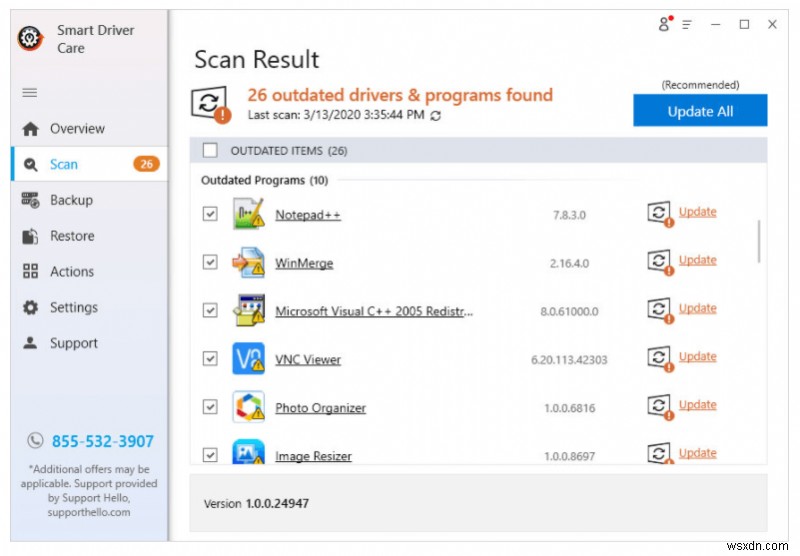Image resolution: width=800 pixels, height=556 pixels.
Task: Open the Overview section
Action: point(89,129)
